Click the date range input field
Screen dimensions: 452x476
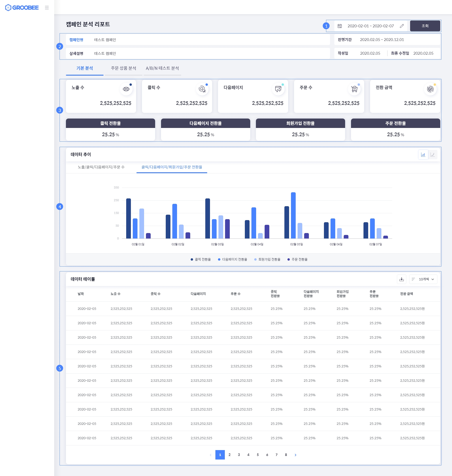370,26
